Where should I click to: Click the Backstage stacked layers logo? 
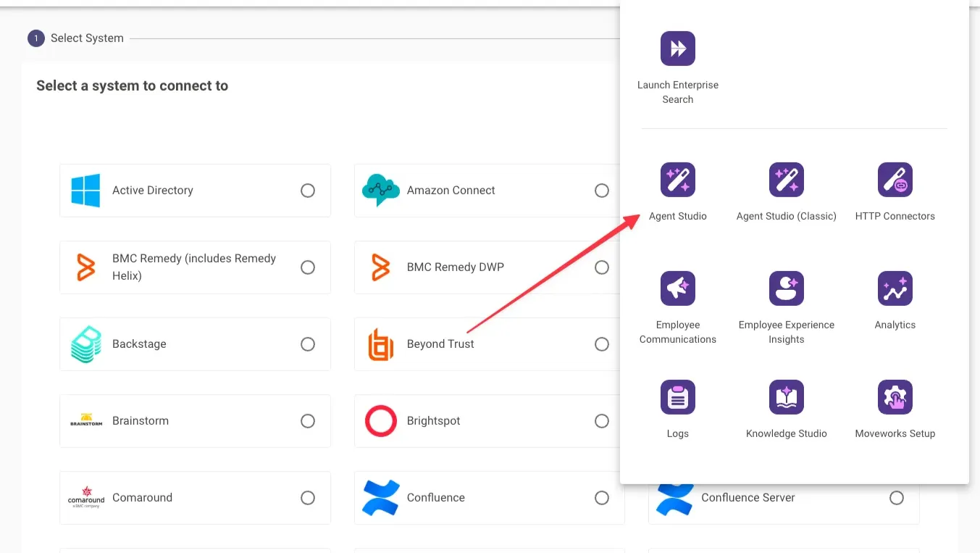tap(86, 344)
